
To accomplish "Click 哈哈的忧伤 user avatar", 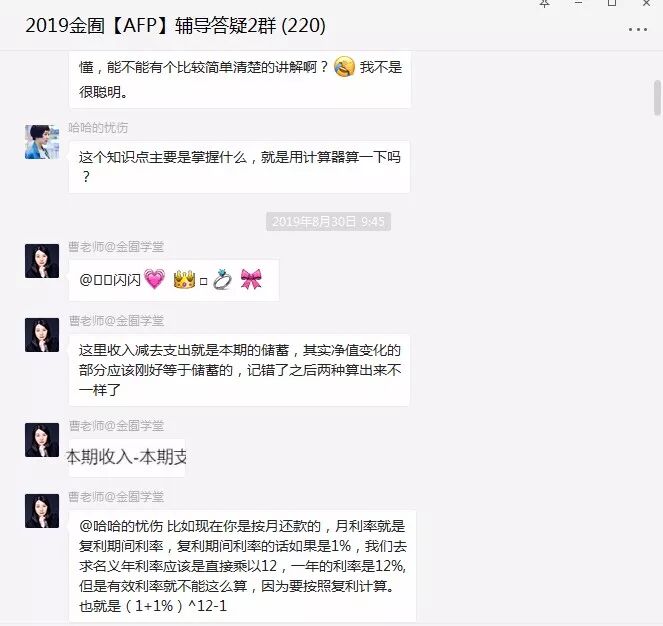I will [x=42, y=142].
